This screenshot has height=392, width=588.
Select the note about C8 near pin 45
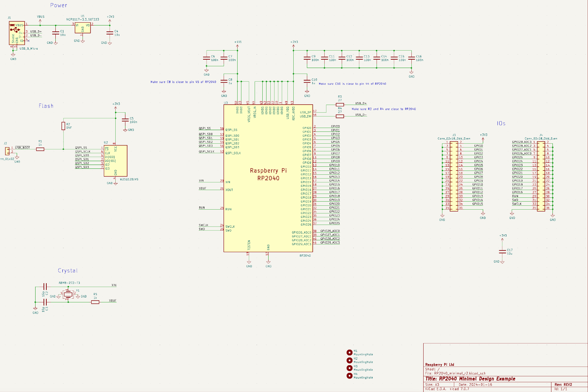(183, 82)
